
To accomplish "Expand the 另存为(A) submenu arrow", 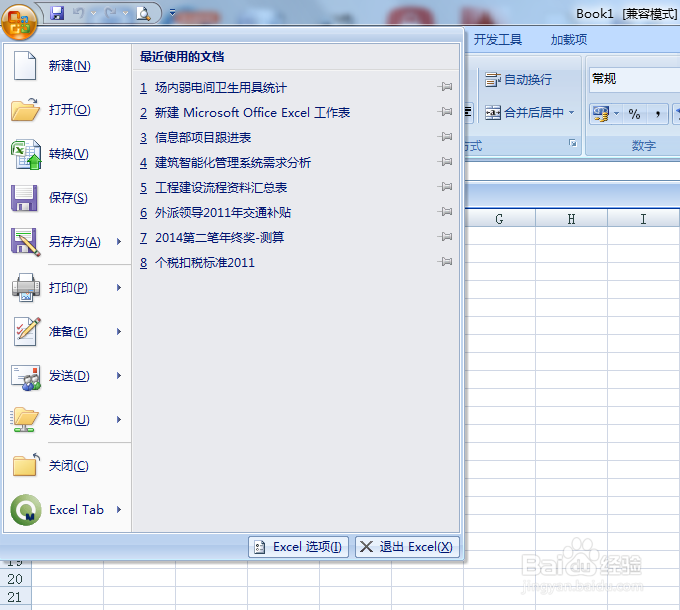I will pyautogui.click(x=119, y=241).
